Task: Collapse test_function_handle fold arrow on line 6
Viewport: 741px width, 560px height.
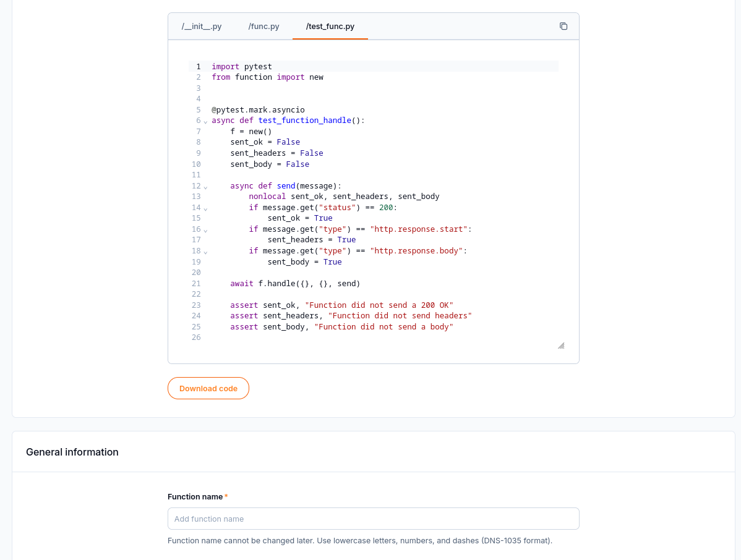Action: [x=205, y=121]
